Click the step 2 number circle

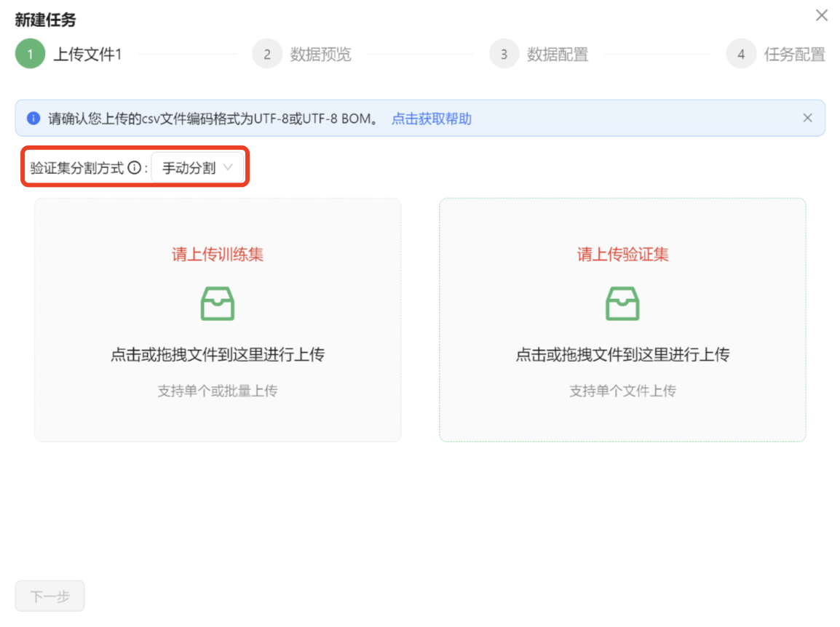[267, 55]
